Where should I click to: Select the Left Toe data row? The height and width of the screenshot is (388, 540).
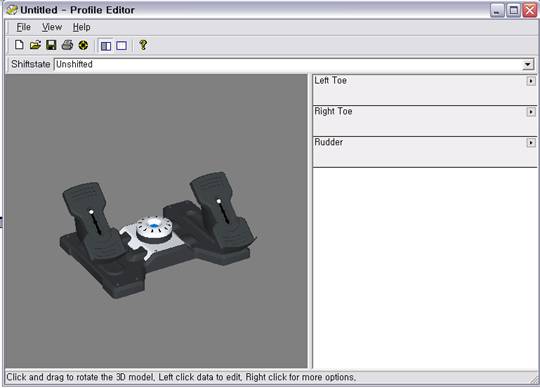pos(425,90)
